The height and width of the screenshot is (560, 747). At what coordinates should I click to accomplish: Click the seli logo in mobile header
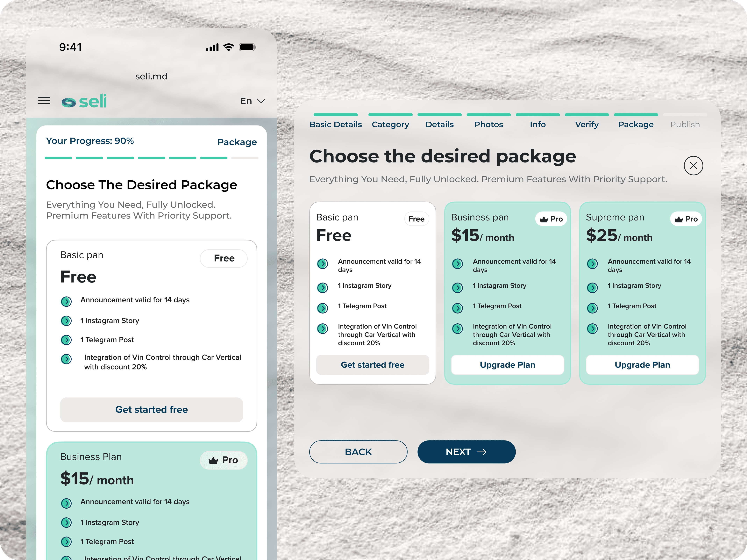pyautogui.click(x=84, y=101)
